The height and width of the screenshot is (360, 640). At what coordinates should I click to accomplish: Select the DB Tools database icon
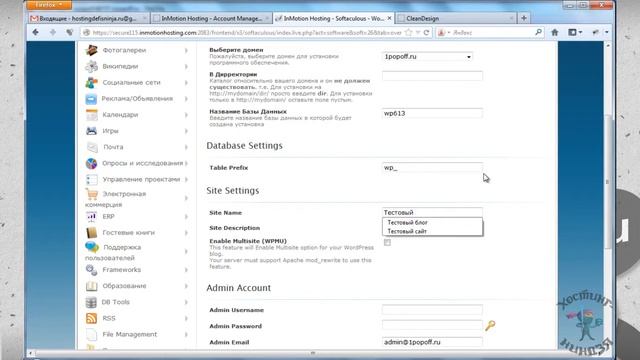(91, 302)
